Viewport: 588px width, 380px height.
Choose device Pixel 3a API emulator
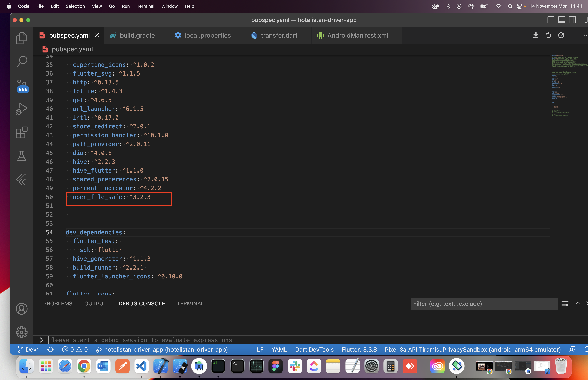pyautogui.click(x=472, y=349)
